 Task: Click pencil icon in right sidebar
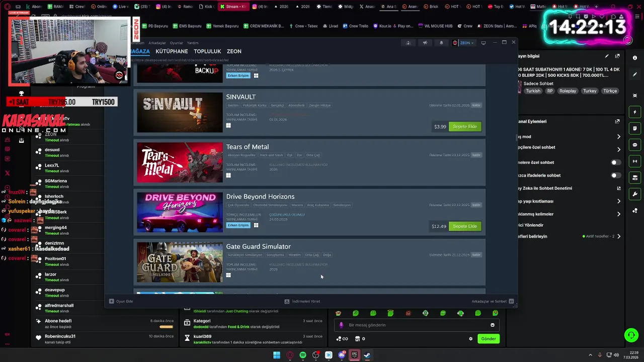point(635,74)
